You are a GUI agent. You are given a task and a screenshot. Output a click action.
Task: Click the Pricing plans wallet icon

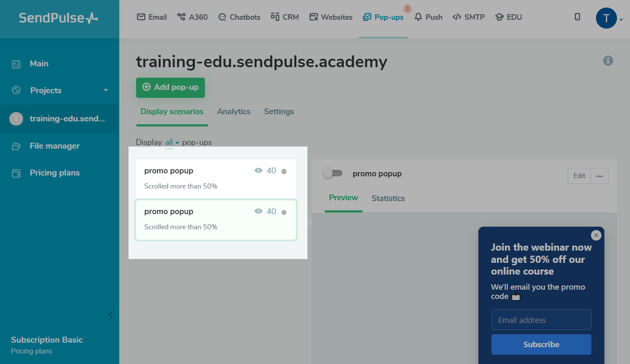click(x=16, y=173)
